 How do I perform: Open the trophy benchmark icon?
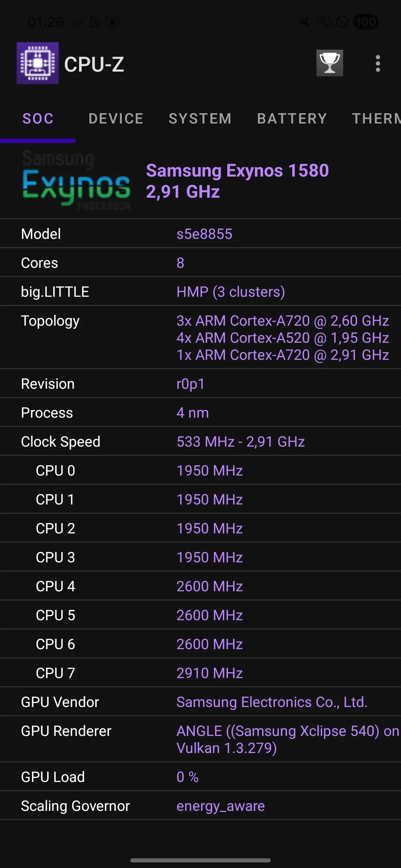tap(329, 63)
